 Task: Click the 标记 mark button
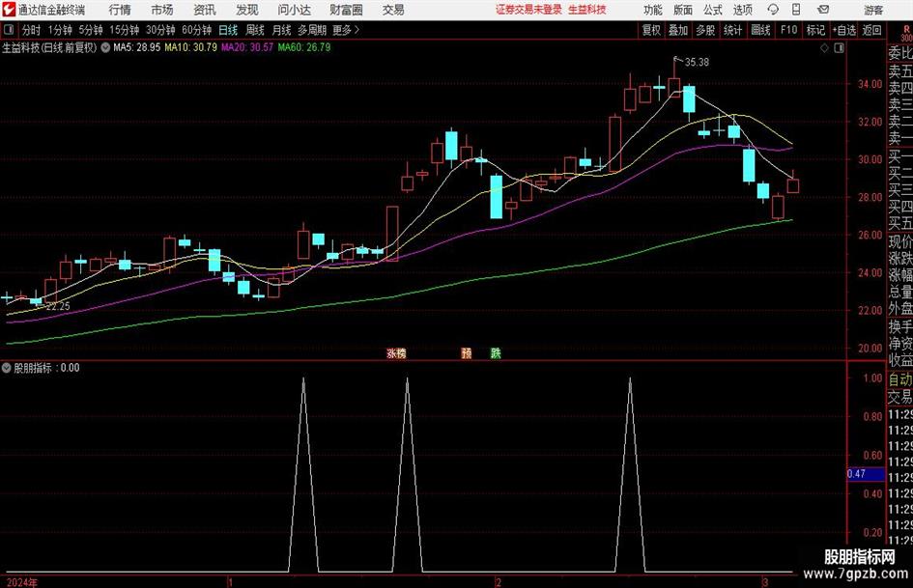coord(815,30)
